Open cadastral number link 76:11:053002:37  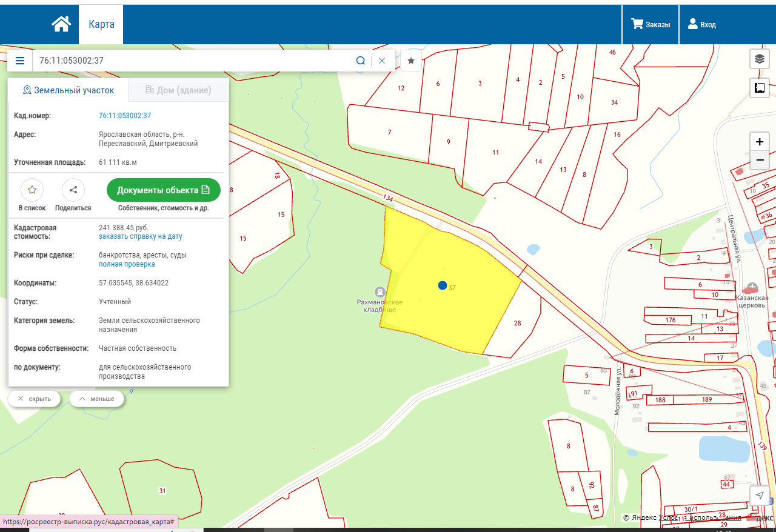click(125, 116)
